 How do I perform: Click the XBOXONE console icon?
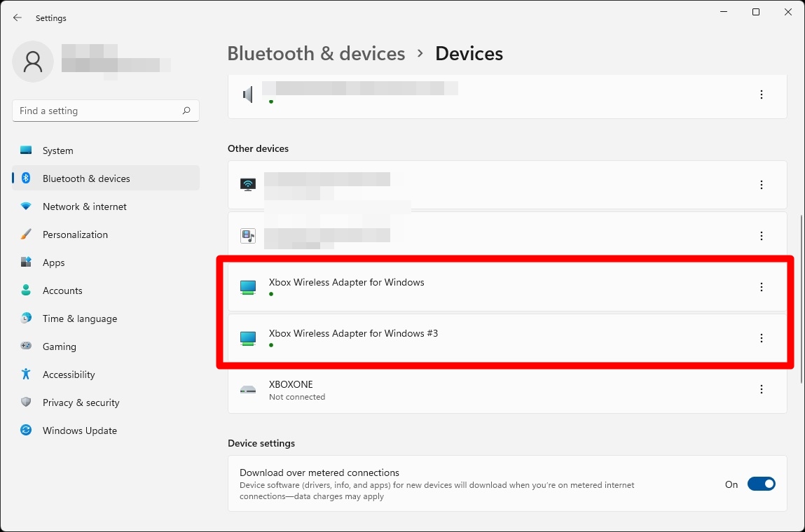coord(248,390)
